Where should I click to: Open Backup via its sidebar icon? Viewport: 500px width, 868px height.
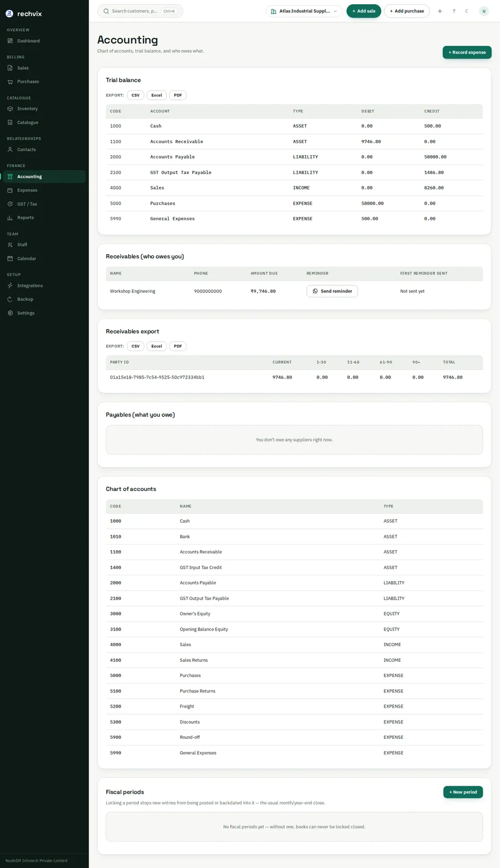coord(10,299)
